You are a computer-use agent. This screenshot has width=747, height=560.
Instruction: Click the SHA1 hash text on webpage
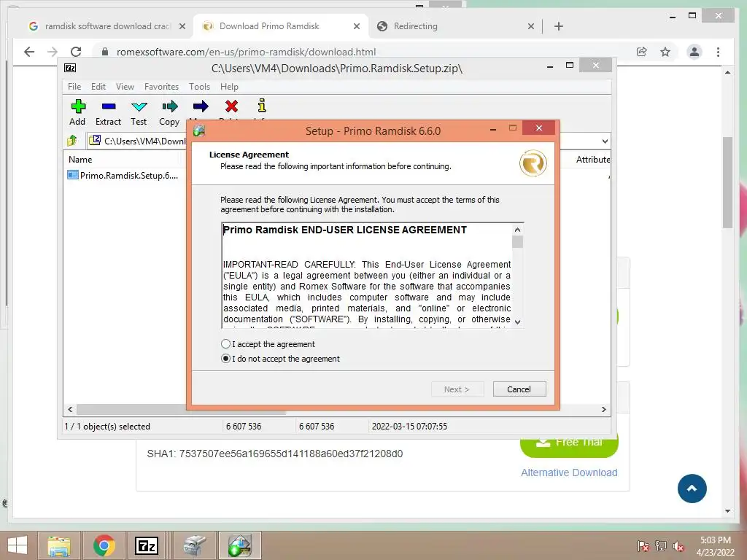(275, 454)
